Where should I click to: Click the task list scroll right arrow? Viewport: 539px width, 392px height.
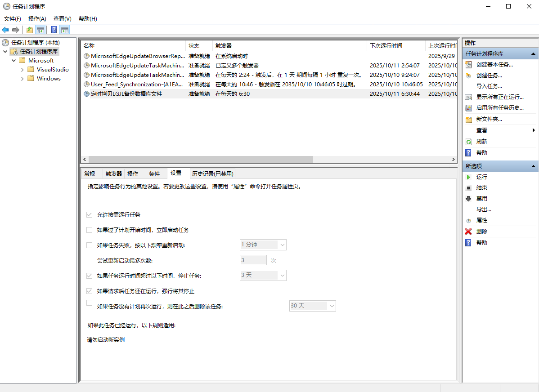(454, 160)
